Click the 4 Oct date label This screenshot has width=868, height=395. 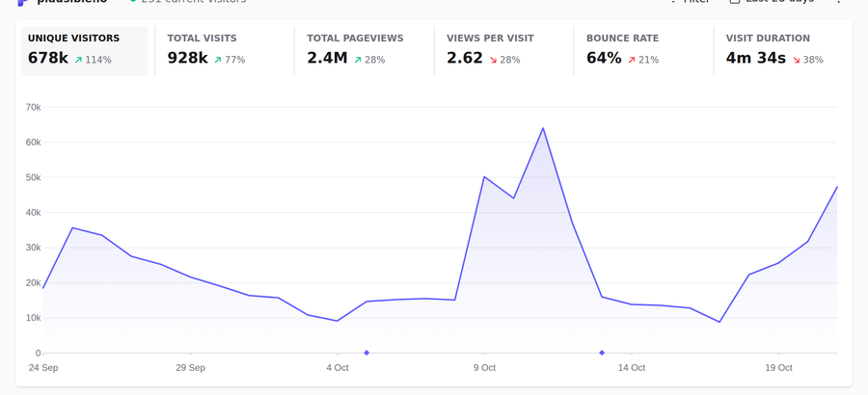(x=338, y=368)
